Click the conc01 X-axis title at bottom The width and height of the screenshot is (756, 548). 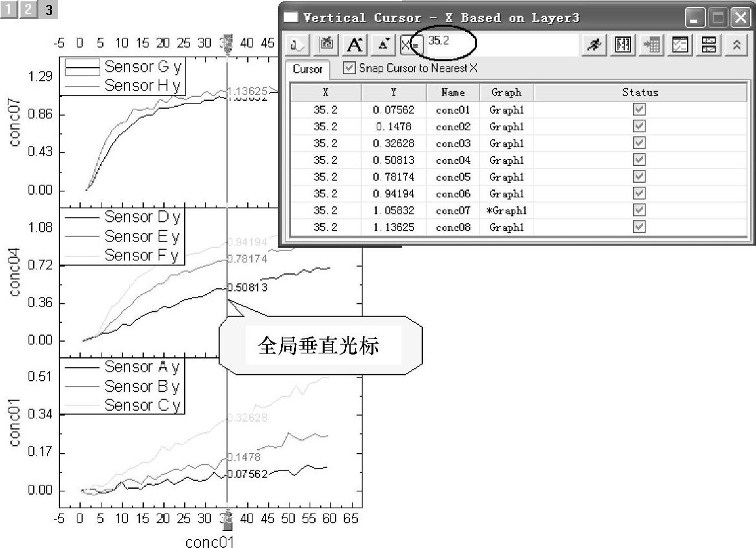click(209, 541)
